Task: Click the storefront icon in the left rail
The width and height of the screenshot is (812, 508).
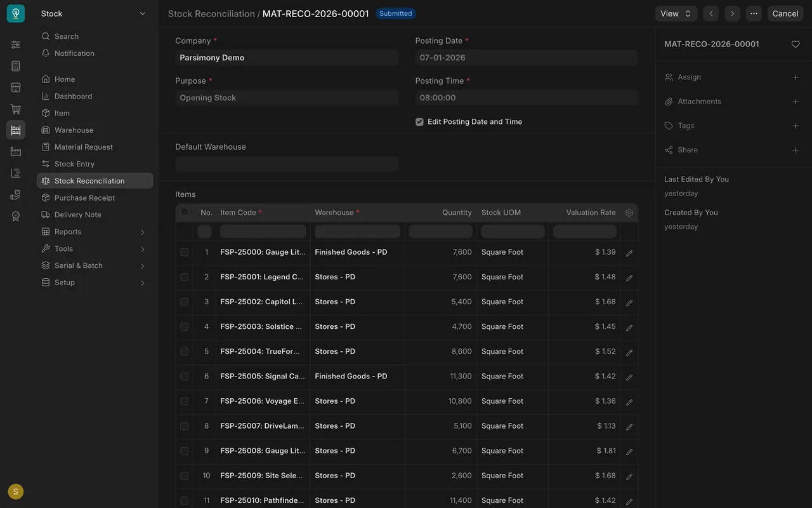Action: pyautogui.click(x=16, y=88)
